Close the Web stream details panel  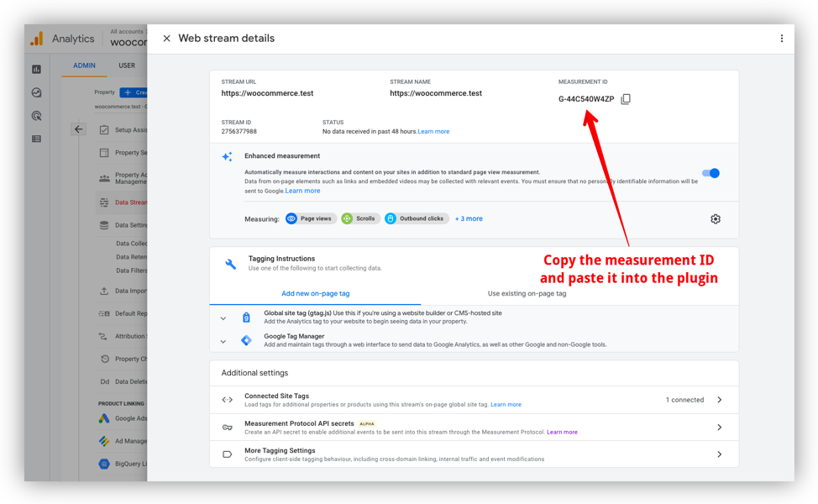point(166,38)
